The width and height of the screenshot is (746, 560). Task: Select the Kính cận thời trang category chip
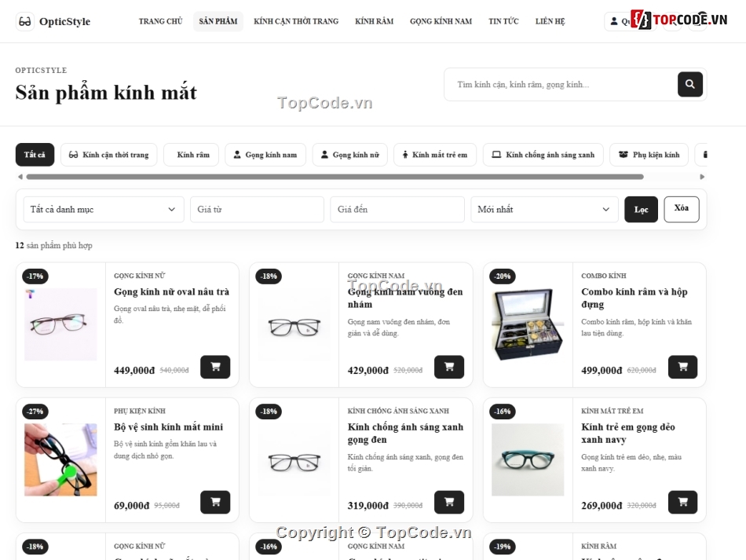point(108,155)
